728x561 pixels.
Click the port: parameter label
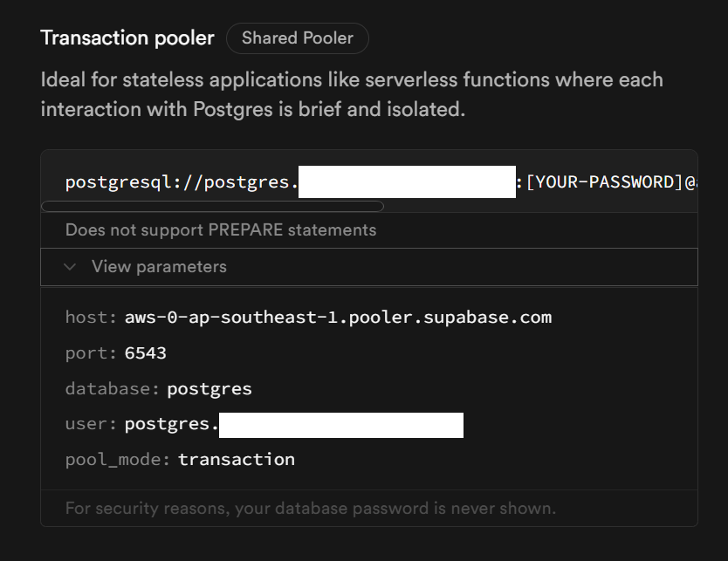click(91, 353)
